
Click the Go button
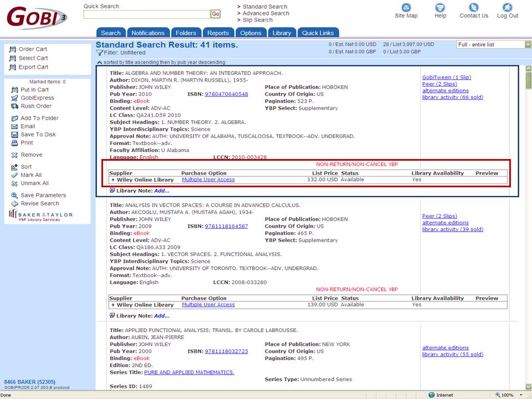click(216, 14)
